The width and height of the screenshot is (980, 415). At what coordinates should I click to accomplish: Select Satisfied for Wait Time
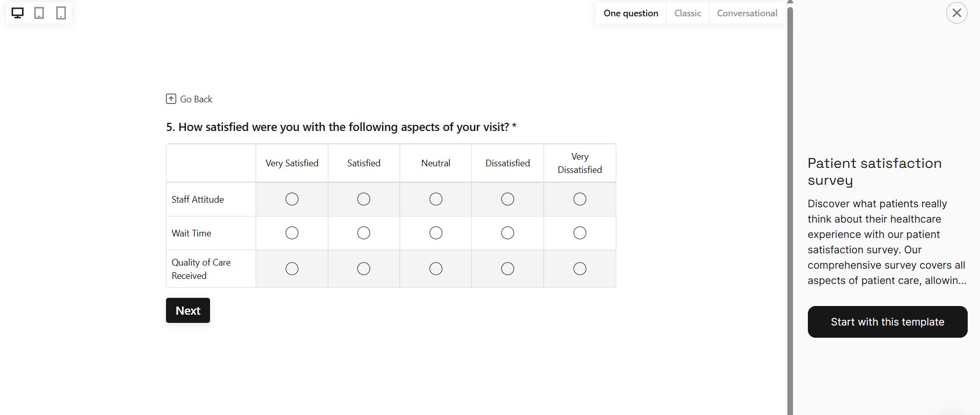point(364,233)
